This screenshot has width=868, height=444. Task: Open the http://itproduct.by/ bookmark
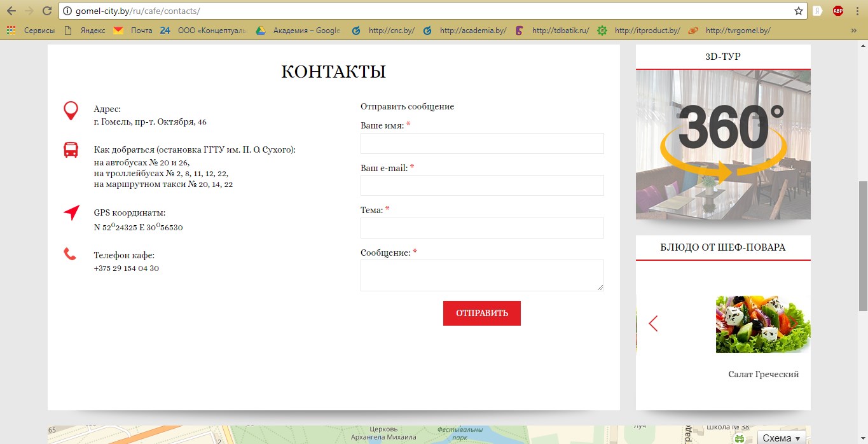[639, 30]
